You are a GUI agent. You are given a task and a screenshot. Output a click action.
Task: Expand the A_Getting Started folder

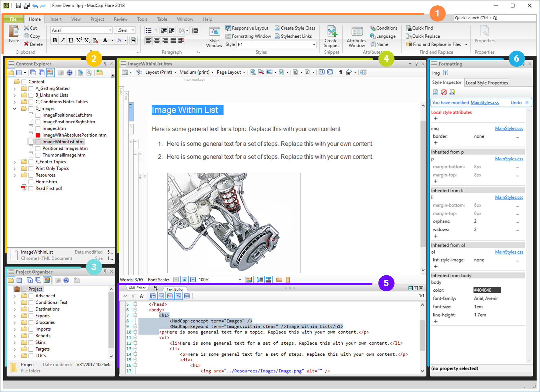(15, 89)
